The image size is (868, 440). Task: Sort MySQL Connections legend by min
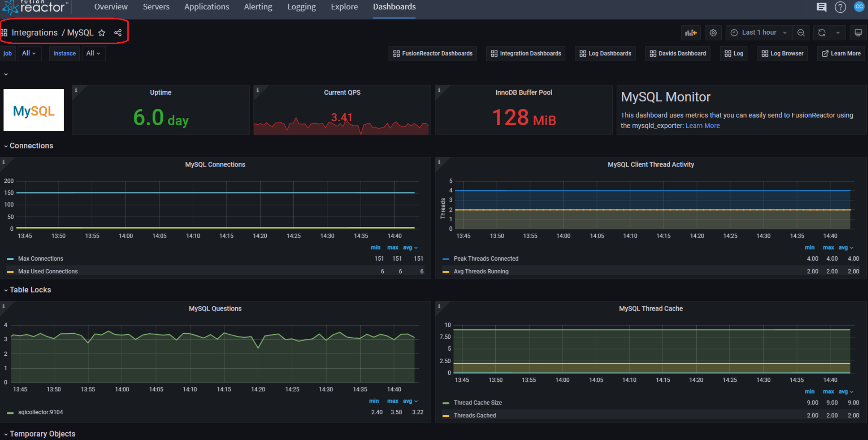[375, 247]
